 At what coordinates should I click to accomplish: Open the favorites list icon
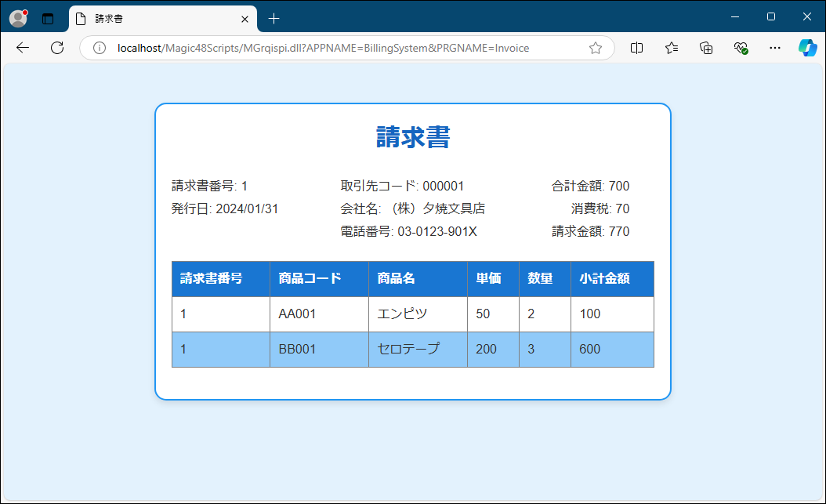[672, 48]
